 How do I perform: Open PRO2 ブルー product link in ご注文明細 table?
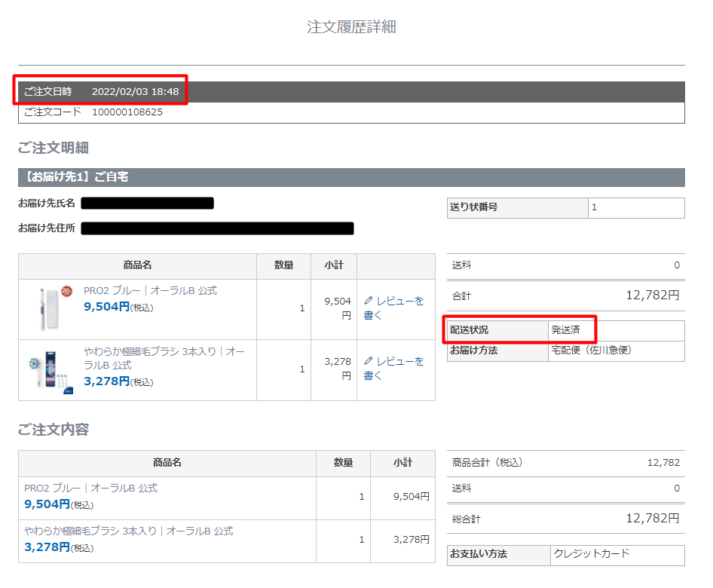point(150,290)
